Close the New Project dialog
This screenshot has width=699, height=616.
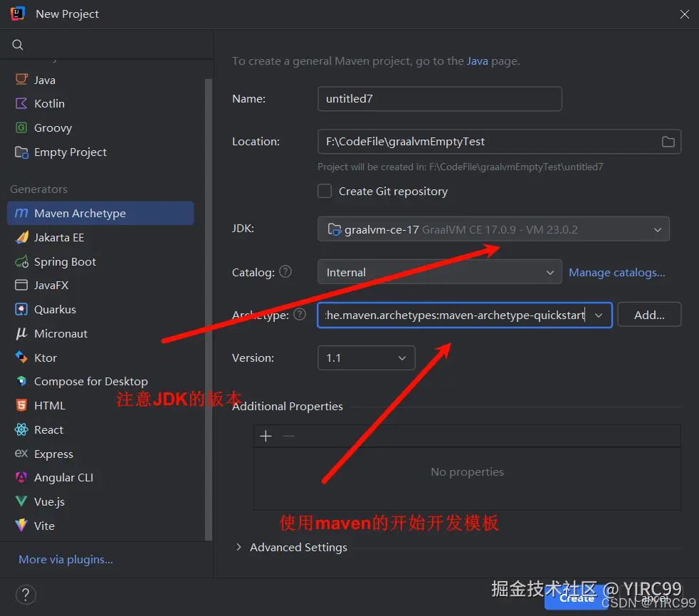tap(684, 14)
